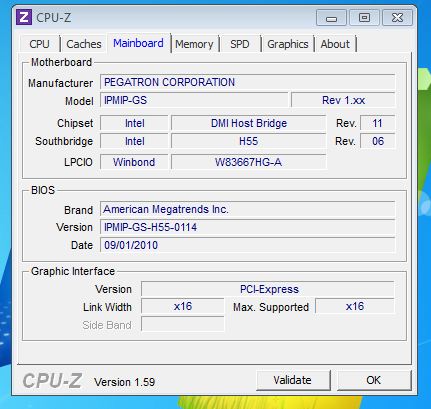Click the LPCIO W83667HG-A field
The height and width of the screenshot is (409, 431).
pyautogui.click(x=249, y=162)
